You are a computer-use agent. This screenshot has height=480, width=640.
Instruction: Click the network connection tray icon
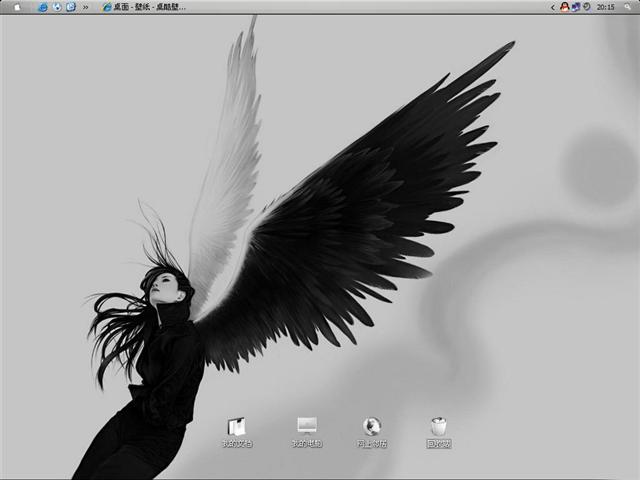click(x=576, y=7)
